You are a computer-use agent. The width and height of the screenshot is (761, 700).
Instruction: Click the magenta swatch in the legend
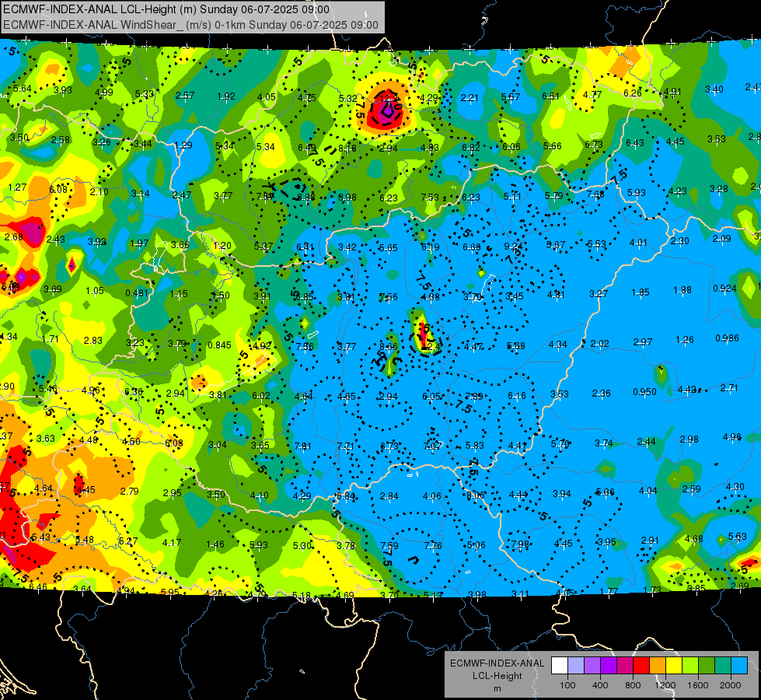point(625,666)
